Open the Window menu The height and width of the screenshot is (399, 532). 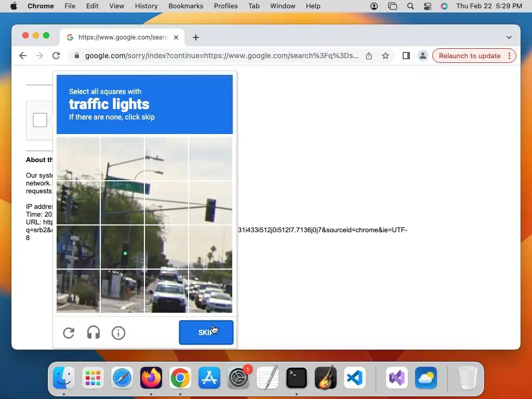click(283, 6)
